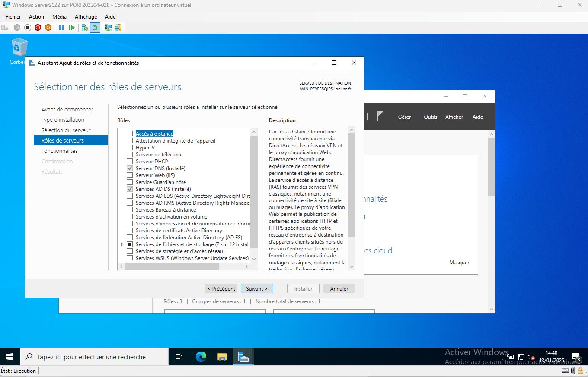Launch Microsoft Edge from the taskbar
This screenshot has width=588, height=377.
(201, 357)
